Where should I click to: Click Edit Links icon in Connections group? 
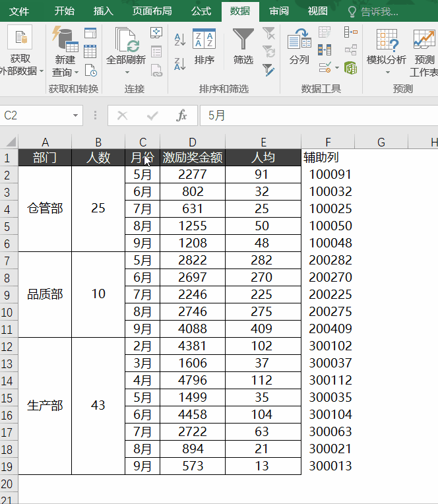pos(156,71)
